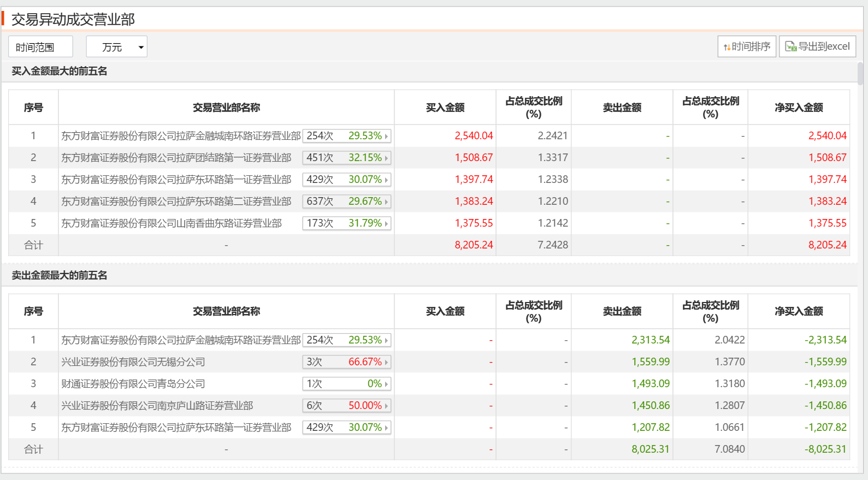Open 拉萨东环路第一证券营业部 link in 卖出金额最大的前五名 table
The height and width of the screenshot is (480, 868).
coord(176,428)
